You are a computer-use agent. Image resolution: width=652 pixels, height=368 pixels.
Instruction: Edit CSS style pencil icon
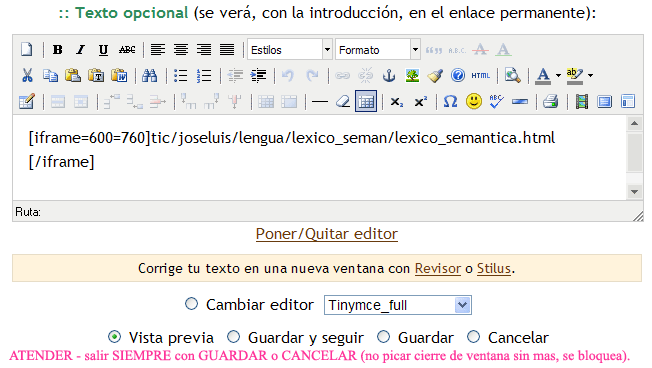pyautogui.click(x=27, y=101)
